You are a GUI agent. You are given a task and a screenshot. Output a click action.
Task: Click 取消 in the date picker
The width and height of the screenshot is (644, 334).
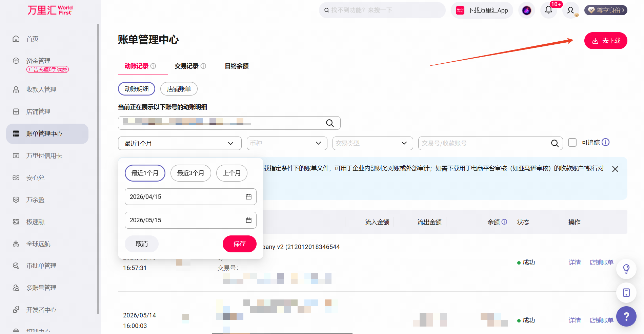point(142,244)
